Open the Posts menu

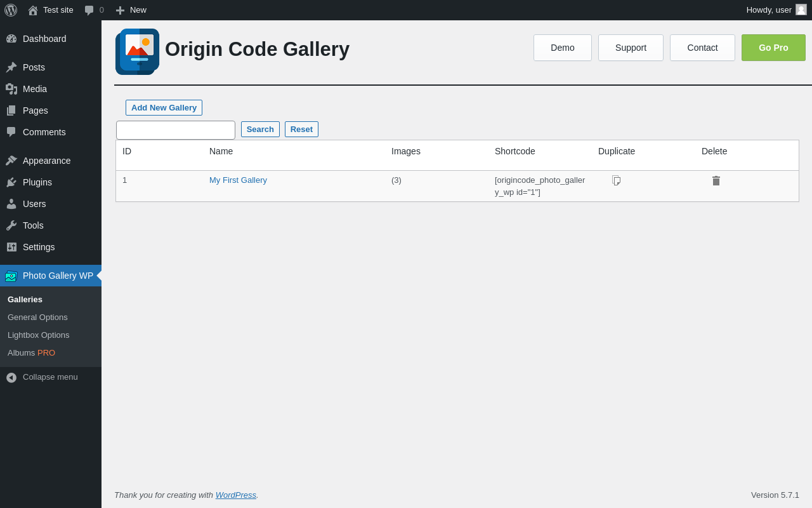51,67
